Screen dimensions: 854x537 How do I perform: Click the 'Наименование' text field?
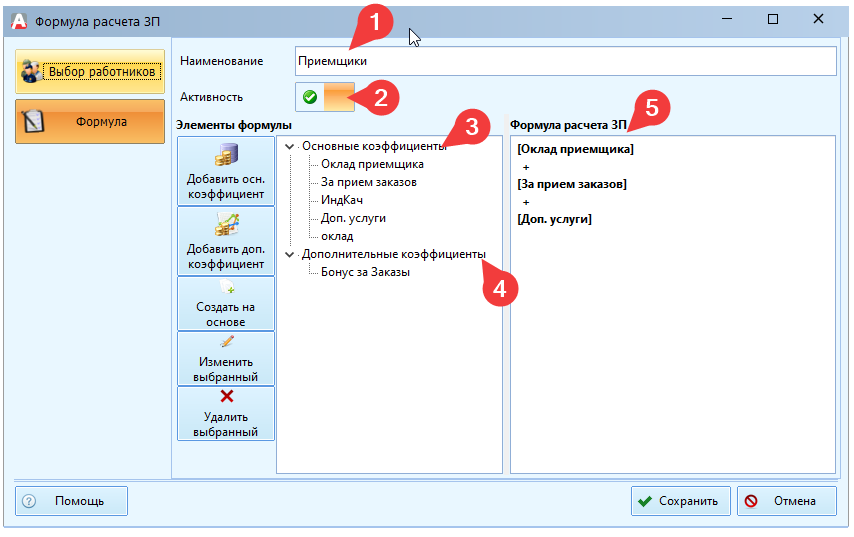565,61
